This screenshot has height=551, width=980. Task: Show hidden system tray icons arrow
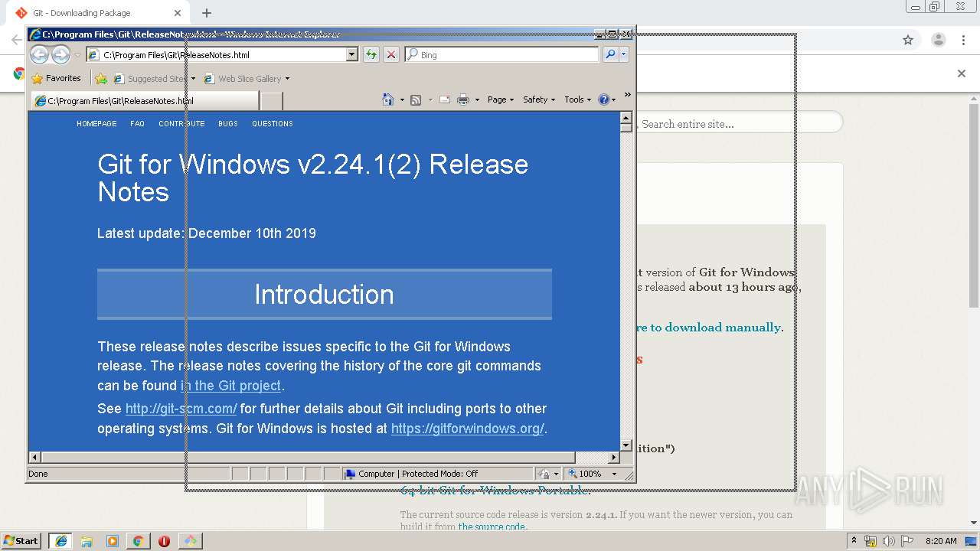[854, 540]
